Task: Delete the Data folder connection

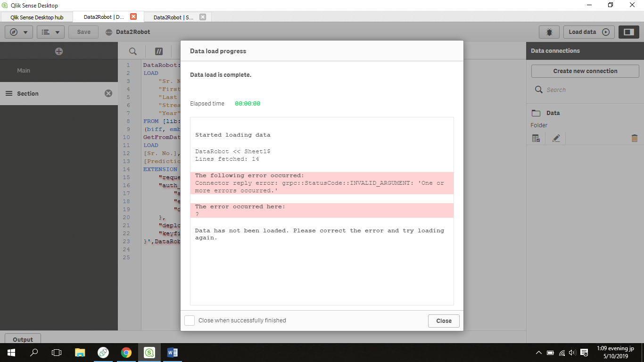Action: pos(634,138)
